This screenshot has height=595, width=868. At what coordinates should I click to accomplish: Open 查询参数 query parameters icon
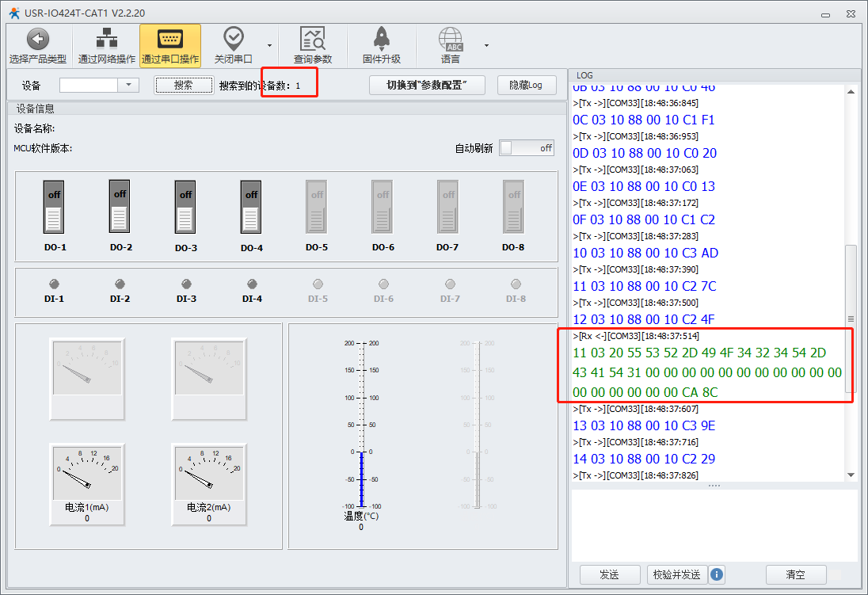coord(312,39)
